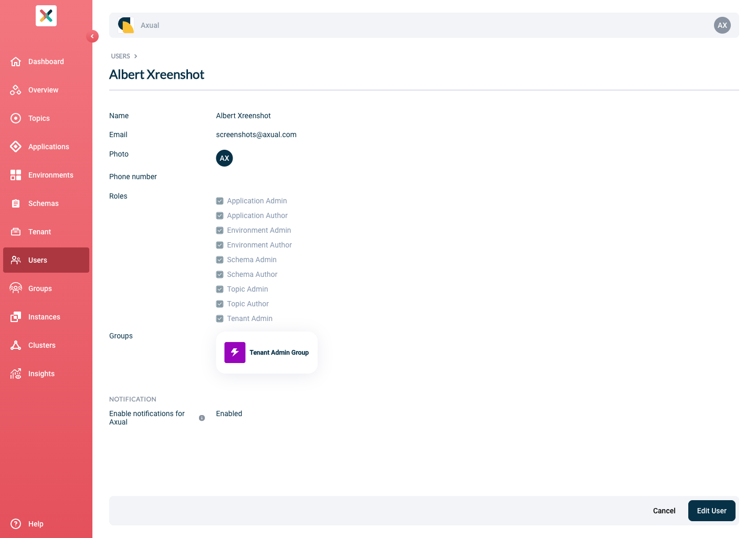756x538 pixels.
Task: Open the AX user avatar menu in header
Action: pyautogui.click(x=722, y=25)
